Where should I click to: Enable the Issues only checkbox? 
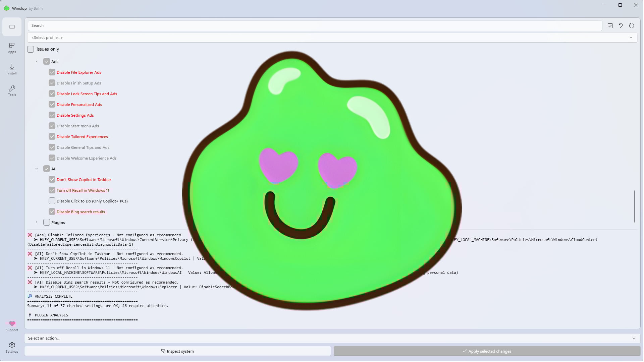click(x=31, y=49)
